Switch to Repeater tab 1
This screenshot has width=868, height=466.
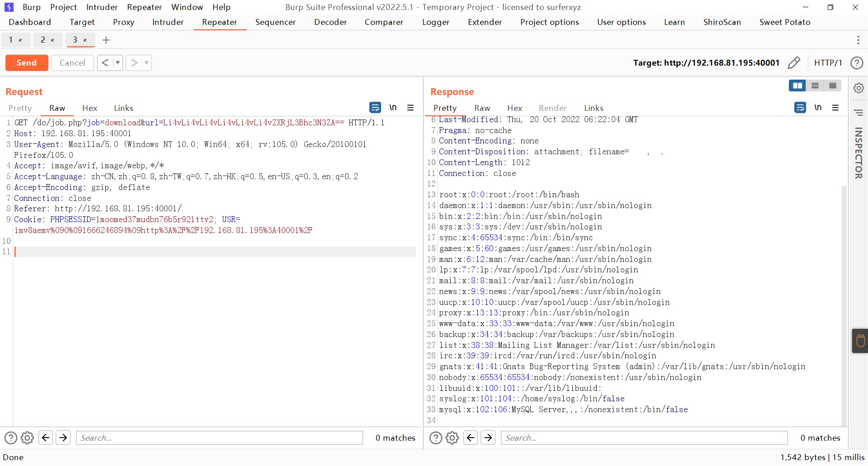pyautogui.click(x=11, y=40)
